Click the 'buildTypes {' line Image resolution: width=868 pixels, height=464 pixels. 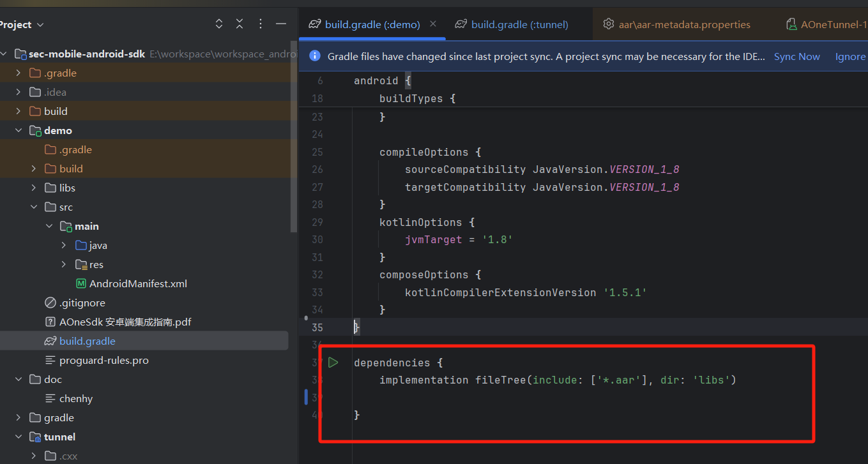(416, 99)
